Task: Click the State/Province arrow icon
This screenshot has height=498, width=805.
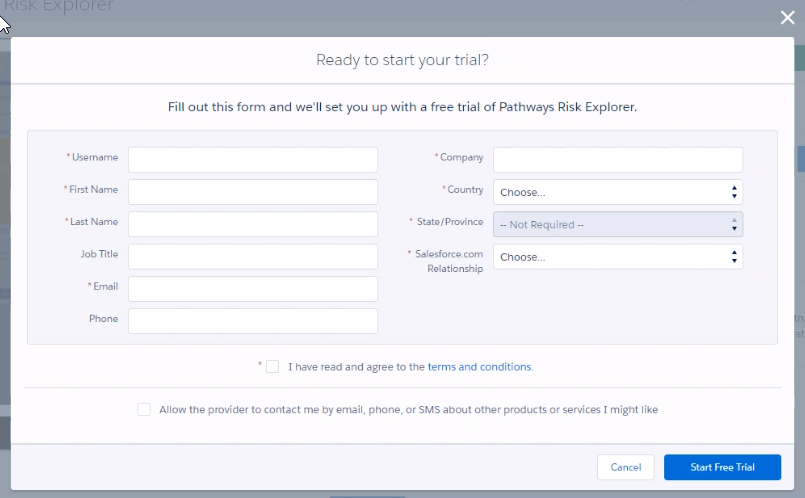Action: click(735, 224)
